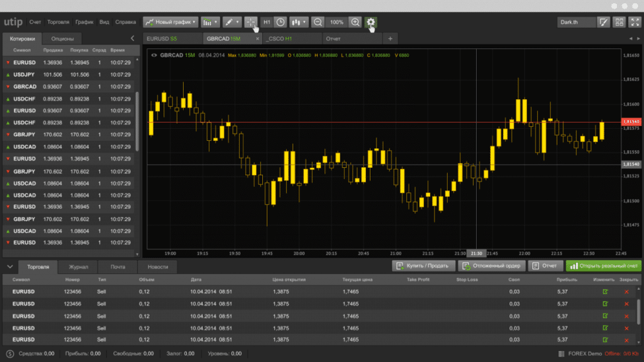Viewport: 644px width, 362px height.
Task: Click the Продажа column header
Action: pyautogui.click(x=53, y=50)
